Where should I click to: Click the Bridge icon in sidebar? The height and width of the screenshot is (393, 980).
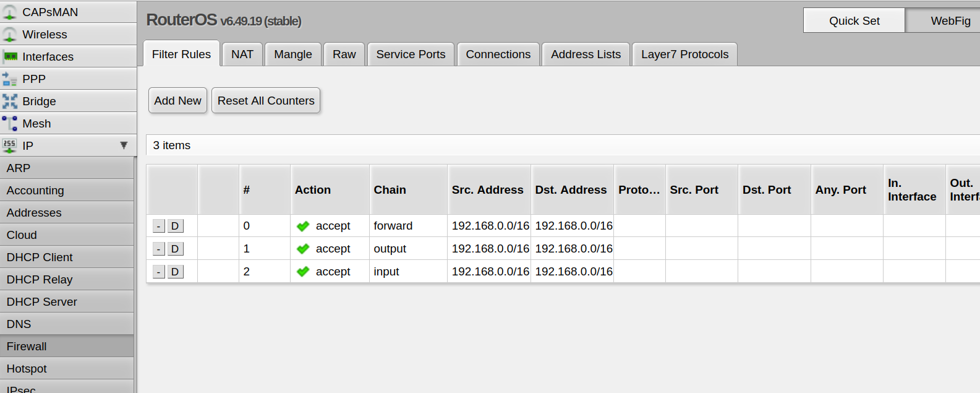pyautogui.click(x=9, y=101)
